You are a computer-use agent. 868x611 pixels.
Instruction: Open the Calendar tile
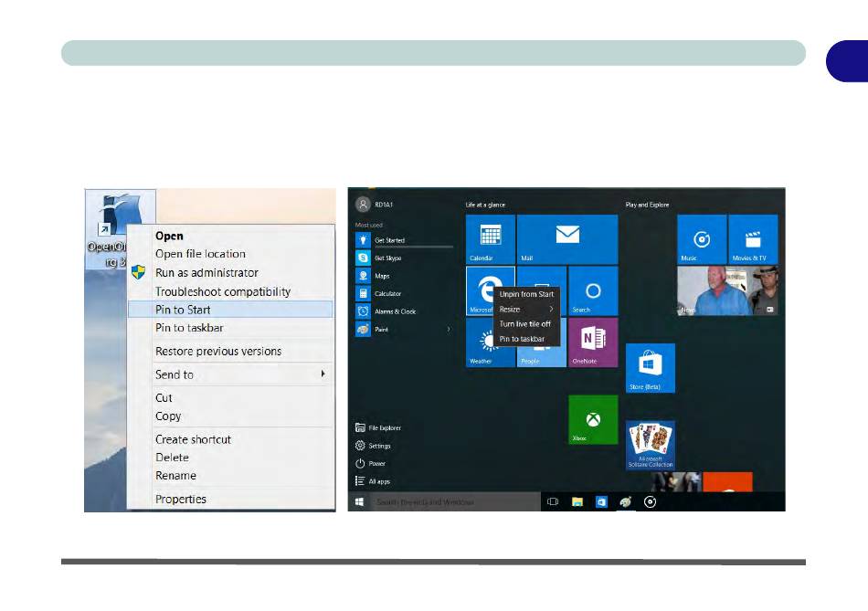coord(491,239)
